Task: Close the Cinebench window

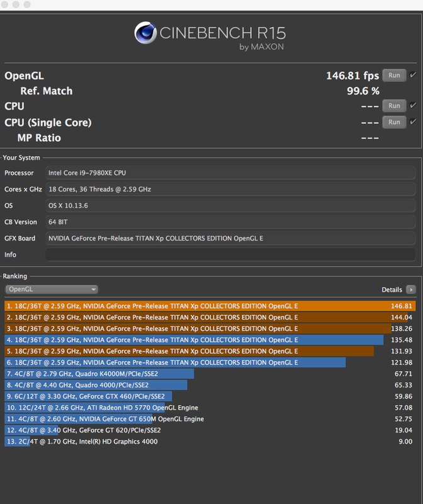Action: (4, 4)
